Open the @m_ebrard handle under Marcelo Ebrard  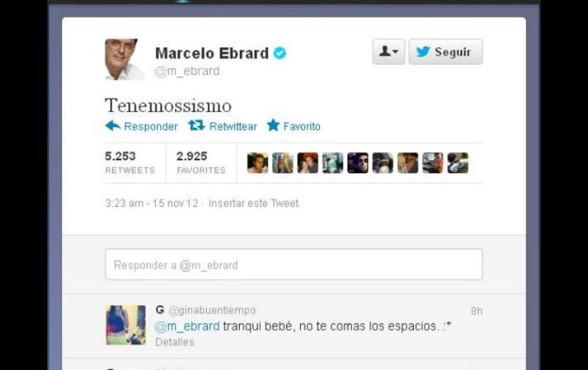[x=187, y=71]
